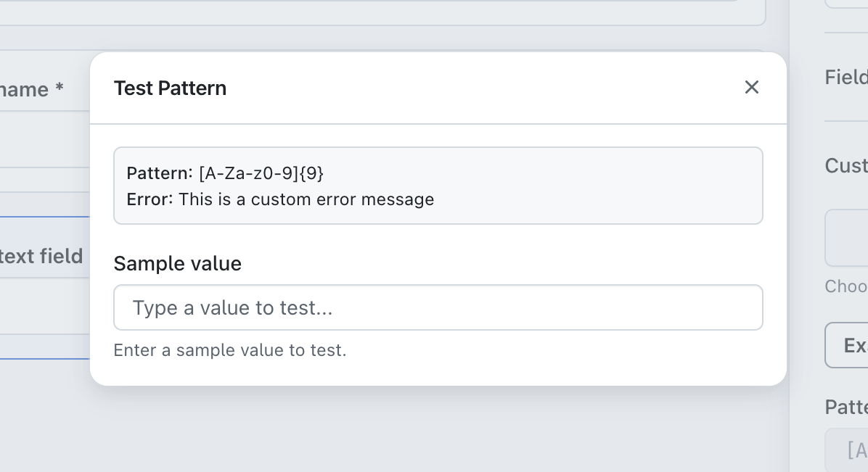Image resolution: width=868 pixels, height=472 pixels.
Task: Click the "Sample value" label
Action: 177,264
